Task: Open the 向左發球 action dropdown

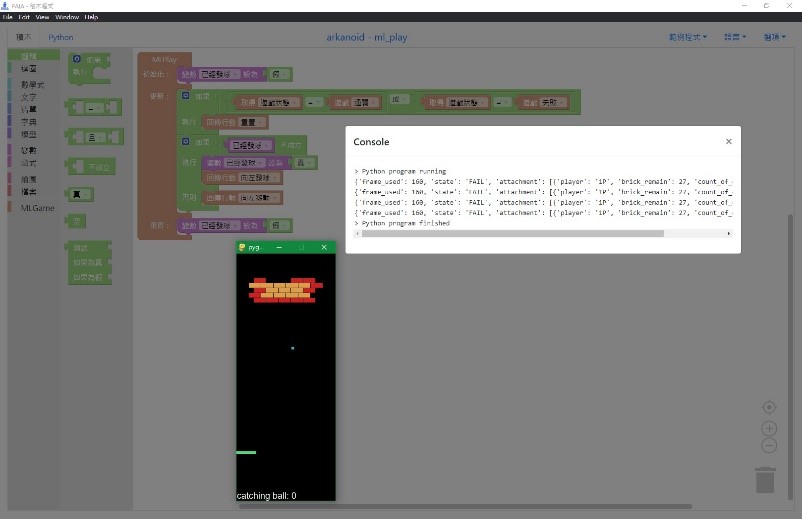Action: [x=260, y=178]
